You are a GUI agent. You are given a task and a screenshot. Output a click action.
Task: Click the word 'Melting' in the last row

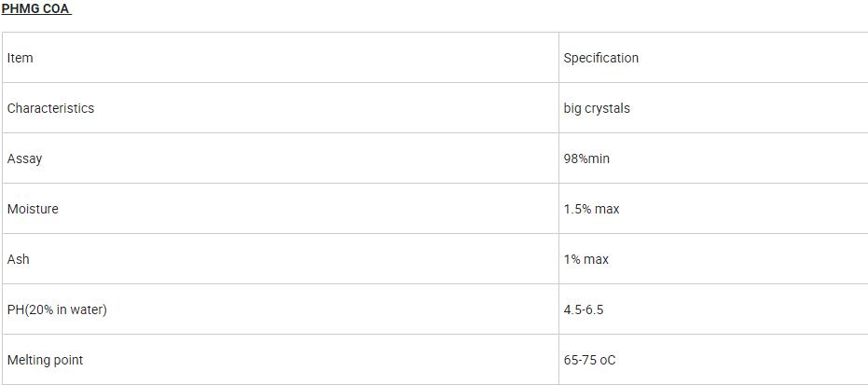click(30, 360)
